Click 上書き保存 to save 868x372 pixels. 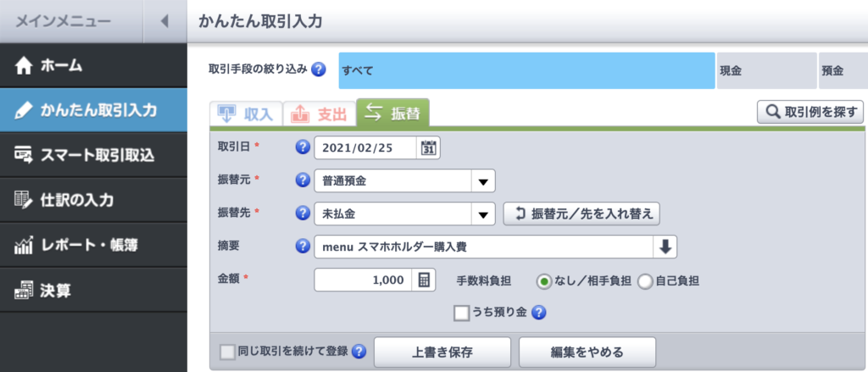click(x=442, y=352)
